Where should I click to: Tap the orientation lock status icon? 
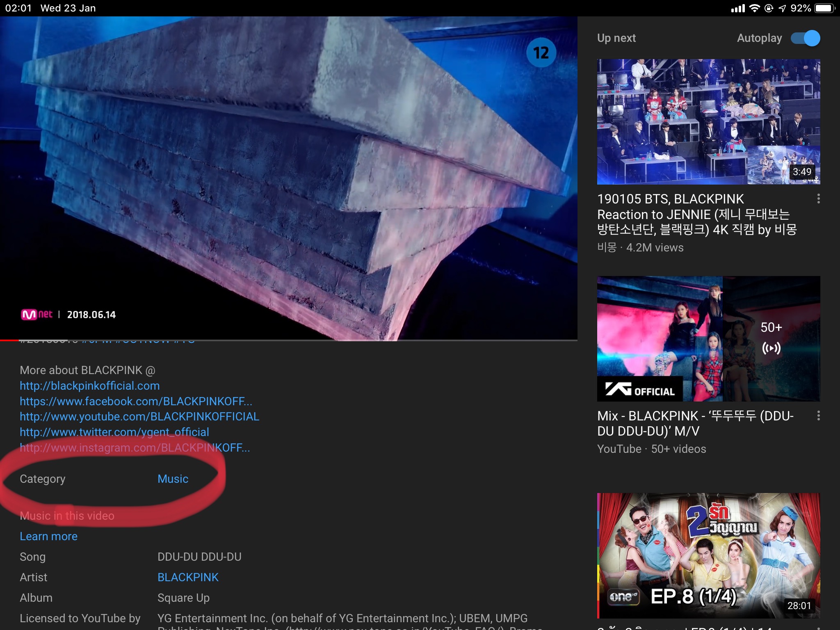point(769,8)
